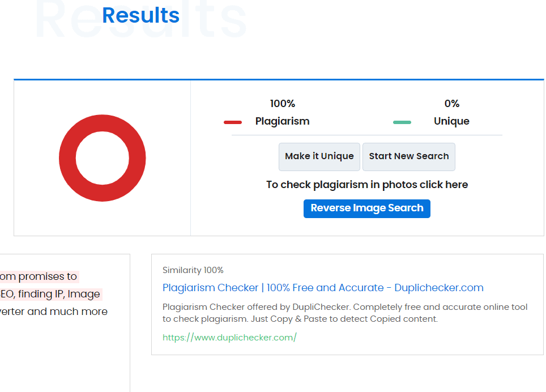Click the green Unique legend dash
Image resolution: width=546 pixels, height=392 pixels.
402,121
